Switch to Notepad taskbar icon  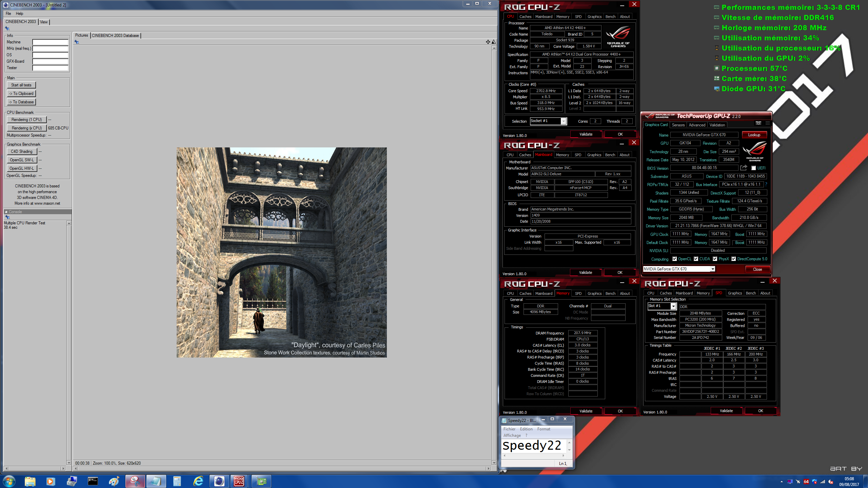(156, 481)
